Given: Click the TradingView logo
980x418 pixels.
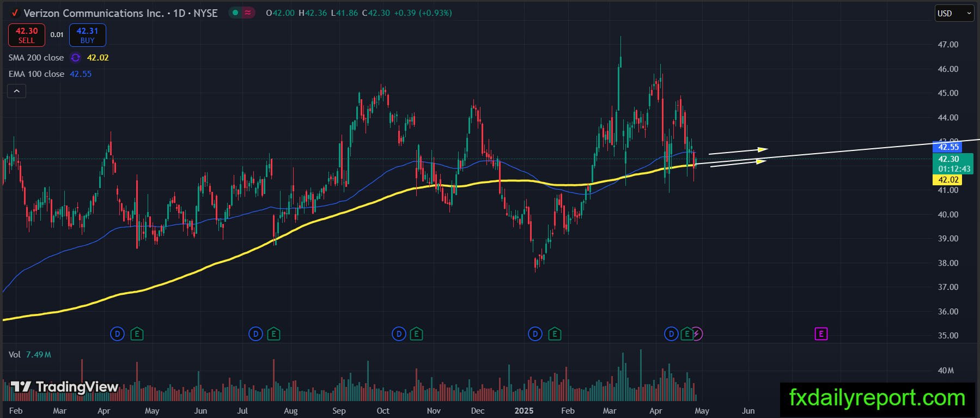Looking at the screenshot, I should 65,387.
